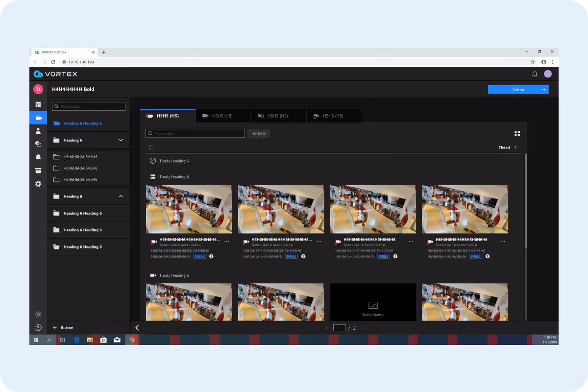Select the first H6H6H6H6H6H6H6 folder
588x392 pixels.
coord(89,157)
